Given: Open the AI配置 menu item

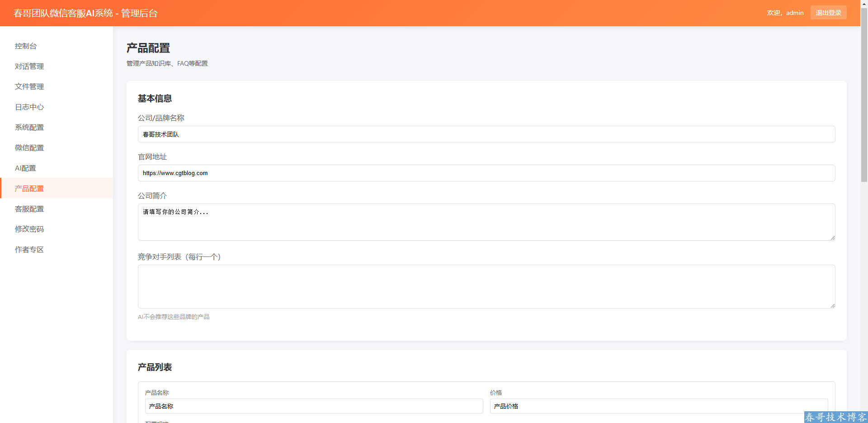Looking at the screenshot, I should tap(25, 168).
